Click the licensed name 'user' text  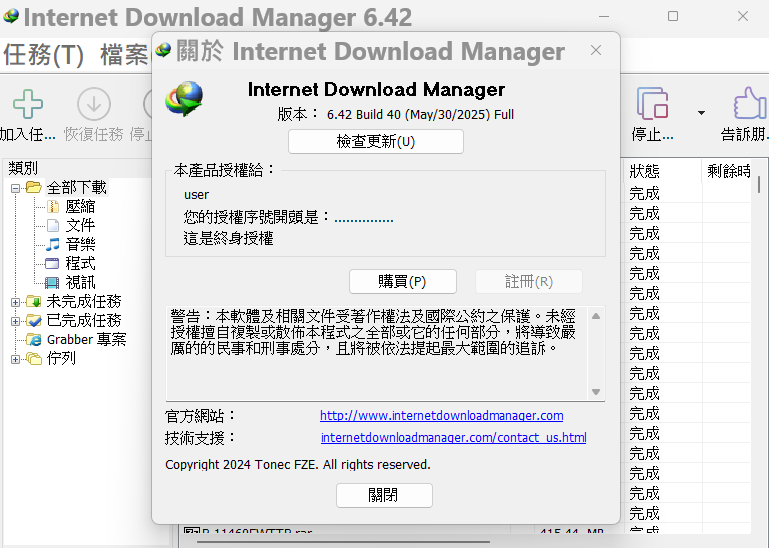(196, 195)
